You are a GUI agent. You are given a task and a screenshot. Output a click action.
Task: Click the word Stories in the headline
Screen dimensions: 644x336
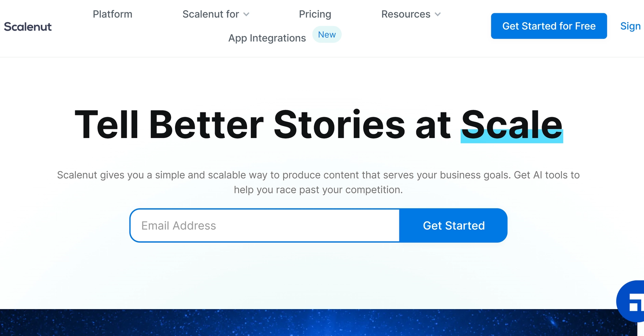point(339,125)
